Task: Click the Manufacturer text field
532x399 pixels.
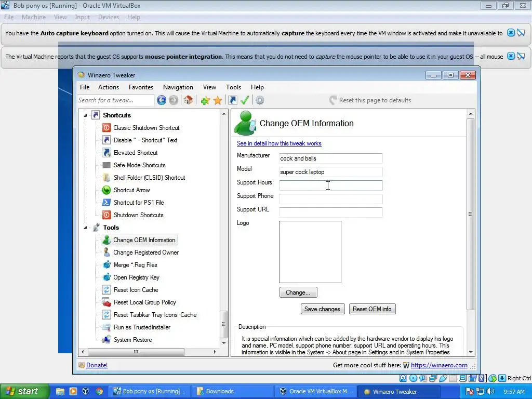Action: pyautogui.click(x=330, y=158)
